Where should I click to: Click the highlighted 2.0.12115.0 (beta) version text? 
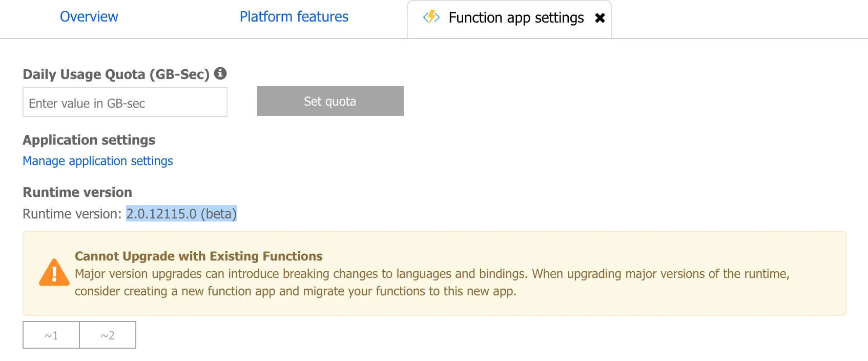click(181, 214)
